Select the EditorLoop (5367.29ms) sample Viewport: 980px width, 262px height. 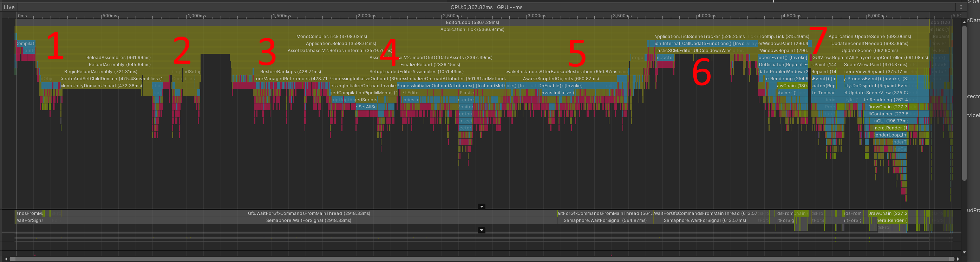point(472,23)
